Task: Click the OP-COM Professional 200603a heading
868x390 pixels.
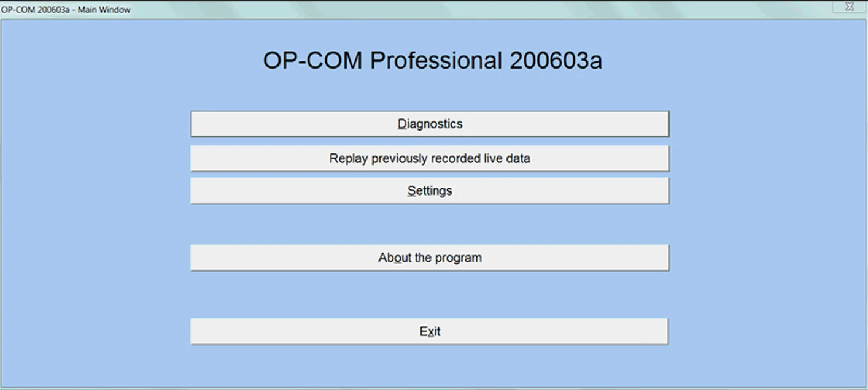Action: point(432,61)
